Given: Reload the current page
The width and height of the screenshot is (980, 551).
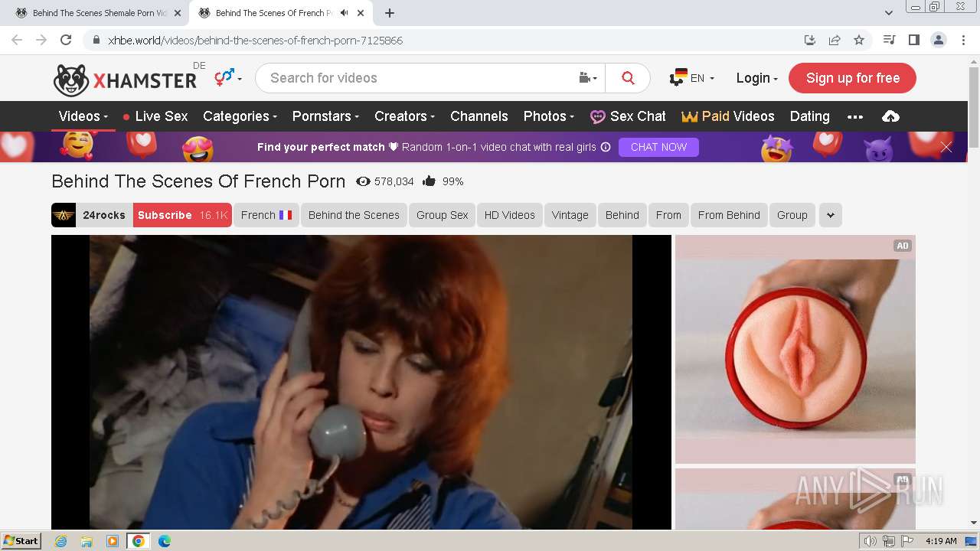Looking at the screenshot, I should (x=66, y=40).
